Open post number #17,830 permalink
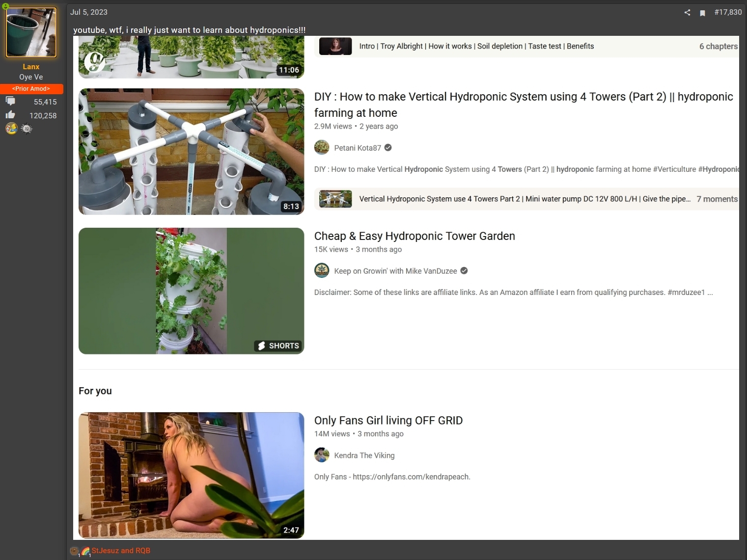Screen dimensions: 747x560 pos(728,12)
